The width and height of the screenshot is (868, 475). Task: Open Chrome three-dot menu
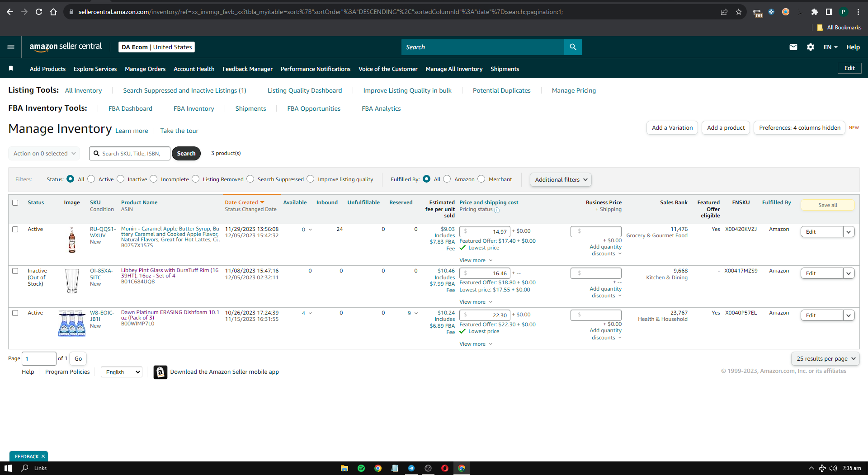(858, 12)
